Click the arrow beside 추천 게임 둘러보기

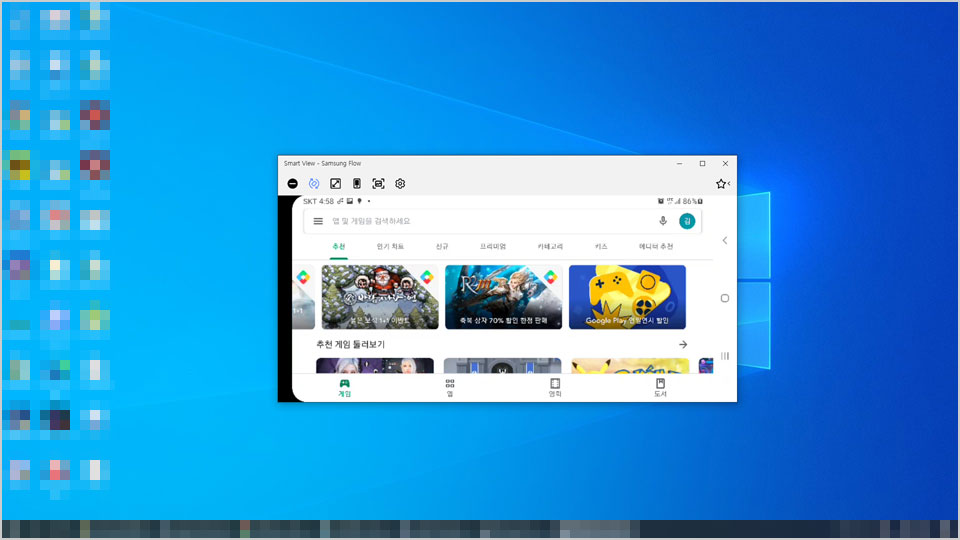(683, 345)
